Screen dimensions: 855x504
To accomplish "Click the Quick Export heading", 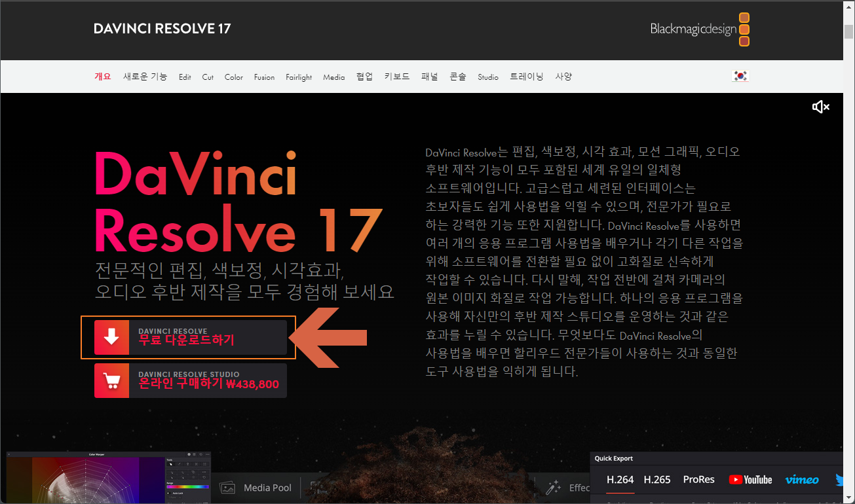I will click(614, 458).
